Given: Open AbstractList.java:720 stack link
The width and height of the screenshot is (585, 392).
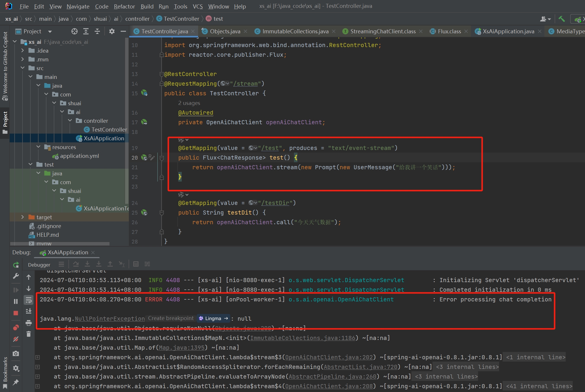Looking at the screenshot, I should [x=361, y=367].
